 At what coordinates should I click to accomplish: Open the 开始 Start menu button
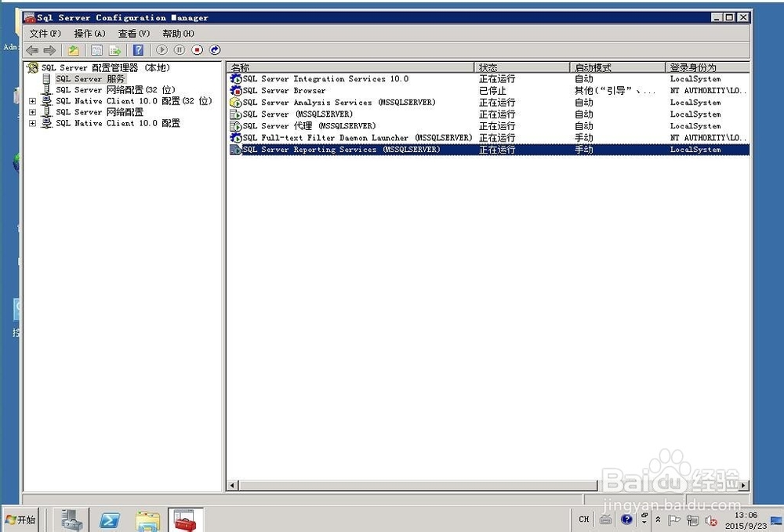21,520
